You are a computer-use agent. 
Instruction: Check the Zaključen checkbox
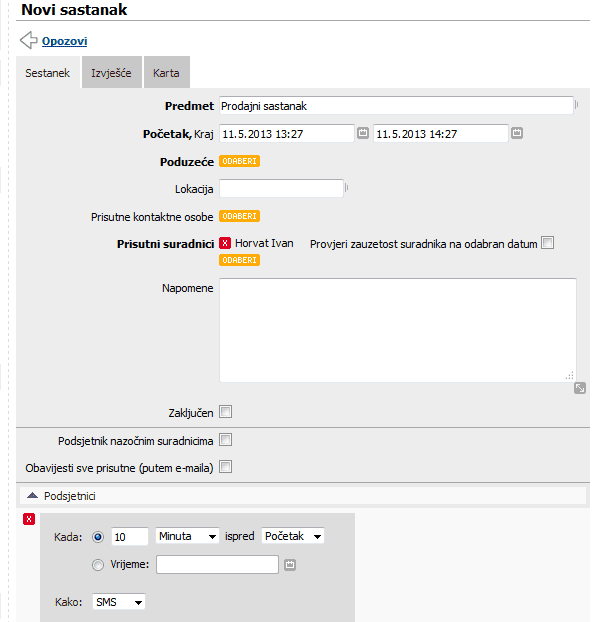(x=225, y=412)
